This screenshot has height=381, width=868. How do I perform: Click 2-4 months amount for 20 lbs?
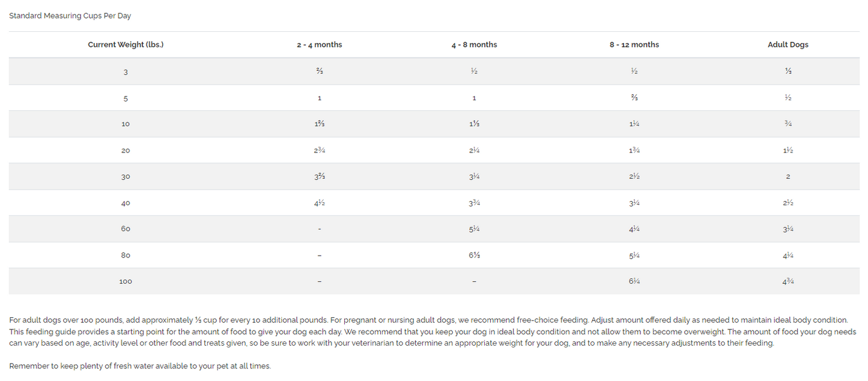tap(319, 151)
